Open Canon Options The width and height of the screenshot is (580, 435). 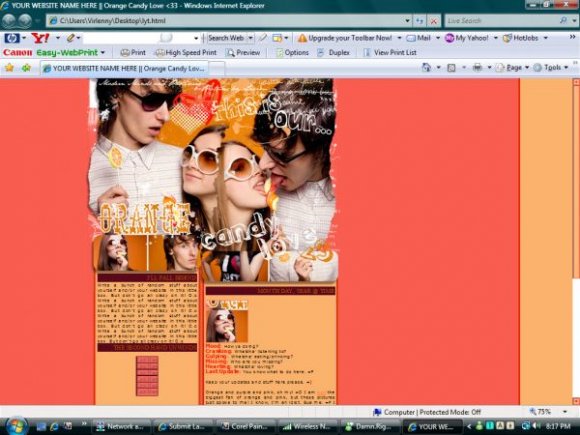coord(292,53)
